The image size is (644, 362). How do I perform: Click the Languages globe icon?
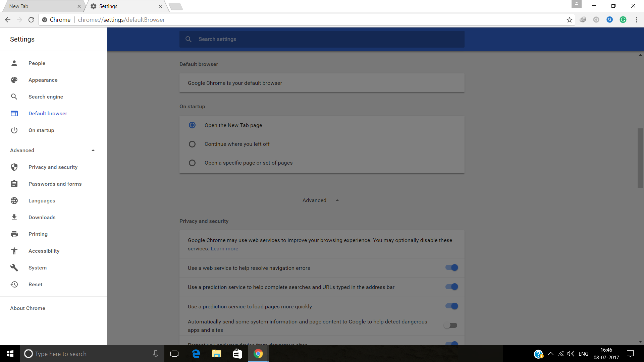click(x=14, y=200)
